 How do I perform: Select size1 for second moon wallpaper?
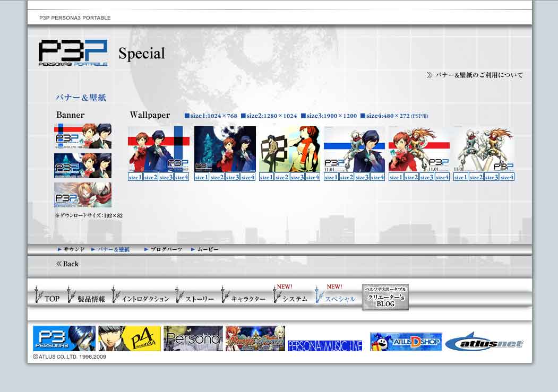pyautogui.click(x=202, y=177)
